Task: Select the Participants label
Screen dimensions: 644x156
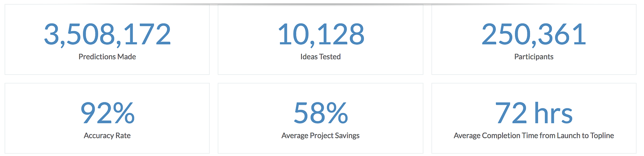Action: coord(534,57)
